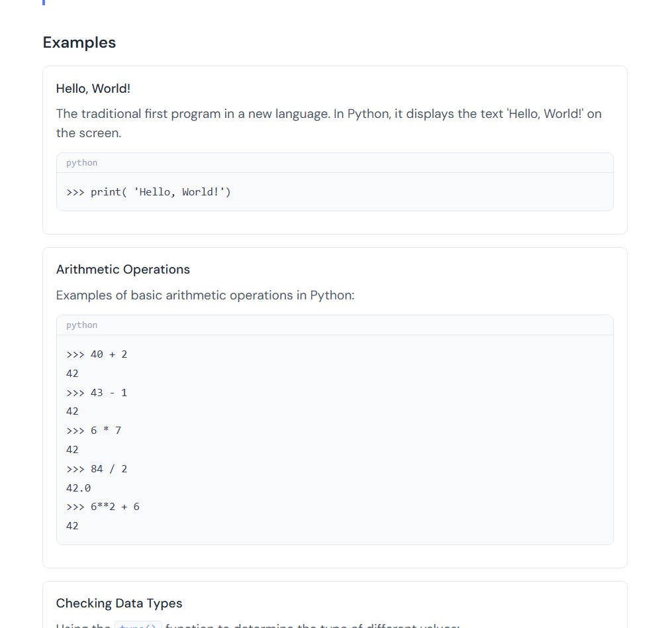Click the 42 output below "43 - 1"
Viewport: 672px width, 628px height.
[x=72, y=411]
